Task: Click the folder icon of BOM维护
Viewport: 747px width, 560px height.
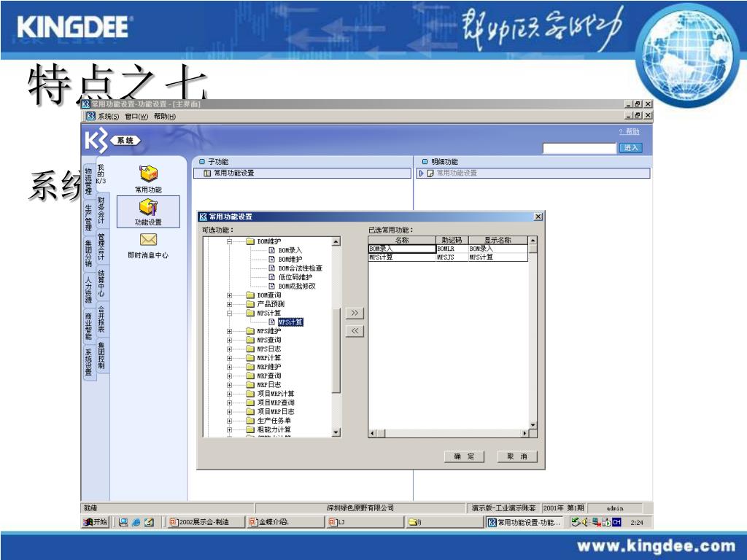Action: (x=250, y=241)
